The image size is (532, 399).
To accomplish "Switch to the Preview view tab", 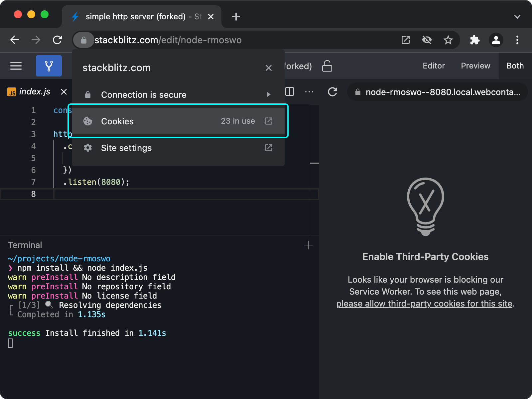I will 475,66.
